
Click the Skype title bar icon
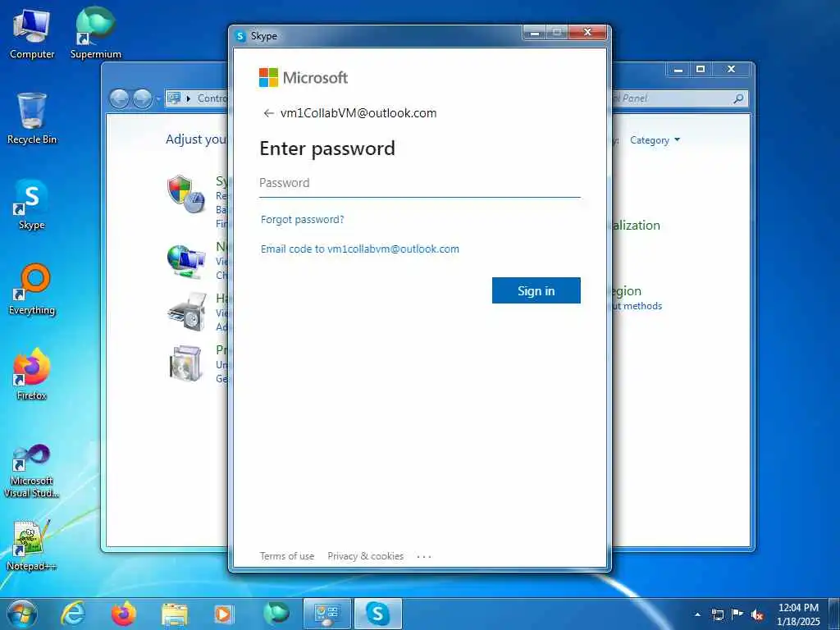pyautogui.click(x=240, y=36)
